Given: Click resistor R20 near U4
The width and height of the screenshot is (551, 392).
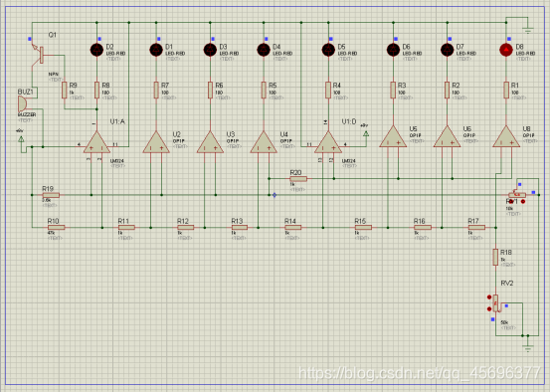Looking at the screenshot, I should pos(298,179).
